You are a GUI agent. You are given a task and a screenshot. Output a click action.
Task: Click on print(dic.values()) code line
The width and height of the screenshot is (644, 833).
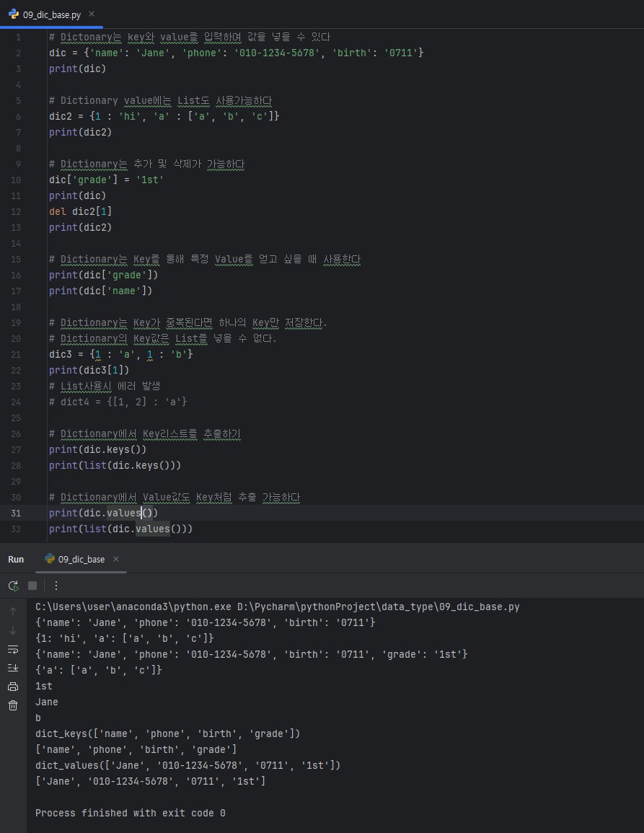pyautogui.click(x=103, y=514)
